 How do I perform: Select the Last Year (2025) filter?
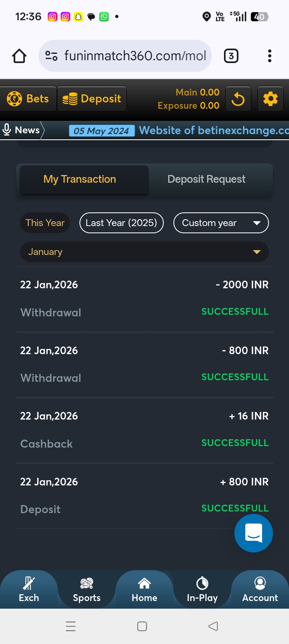click(x=121, y=223)
